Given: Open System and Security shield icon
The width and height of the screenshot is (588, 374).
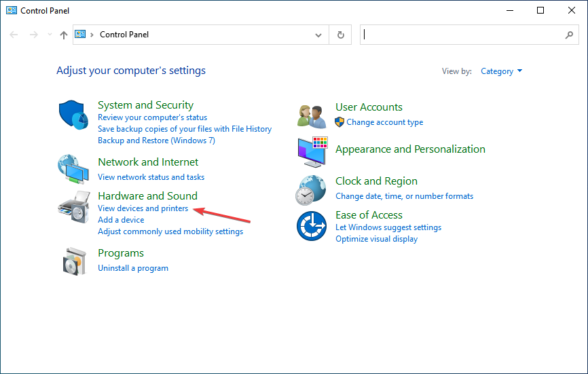Looking at the screenshot, I should 73,115.
